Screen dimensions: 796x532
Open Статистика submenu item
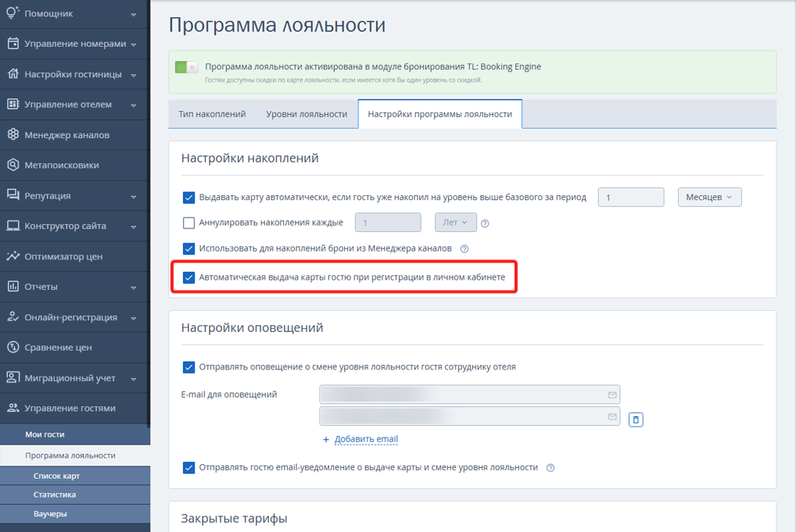point(75,495)
